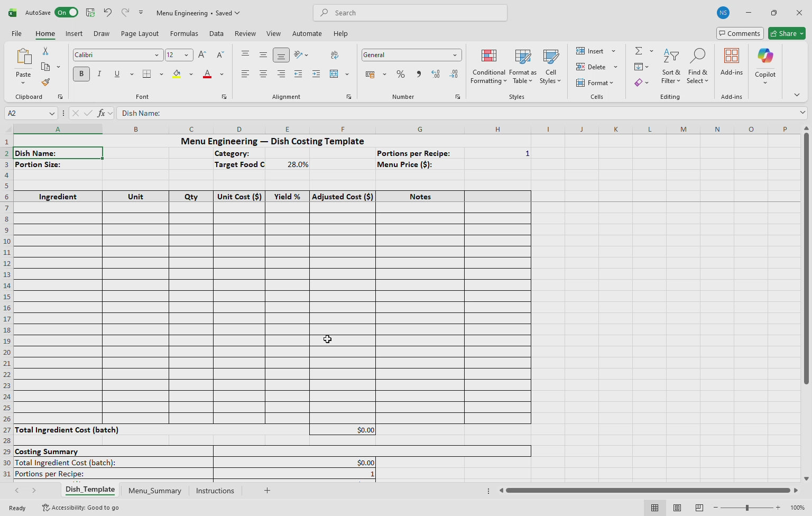Select the Format Painter tool
Viewport: 812px width, 516px height.
point(45,82)
